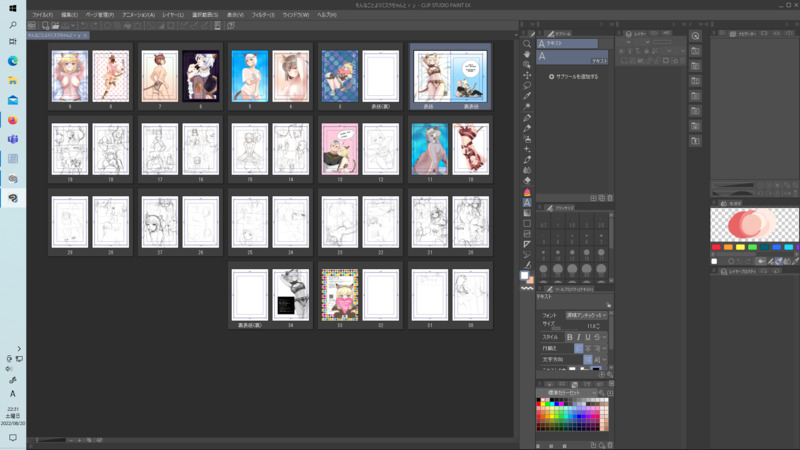Image resolution: width=800 pixels, height=450 pixels.
Task: Select the Move layer tool
Action: [527, 75]
